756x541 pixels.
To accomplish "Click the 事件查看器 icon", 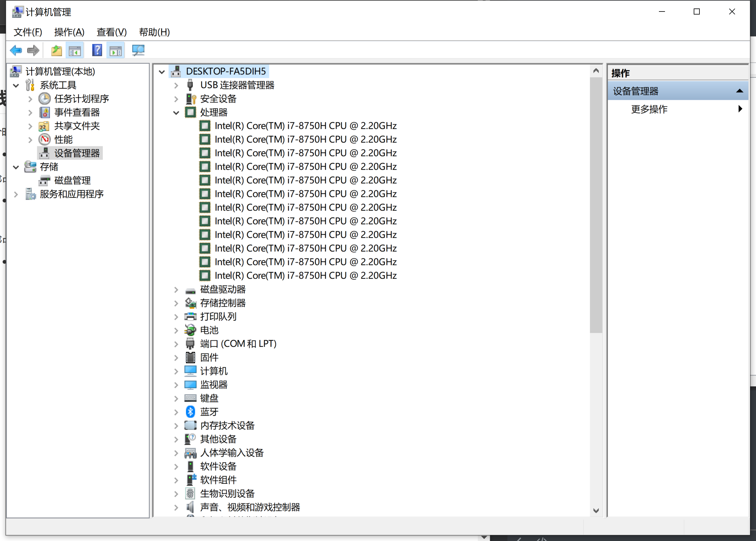I will click(x=45, y=112).
